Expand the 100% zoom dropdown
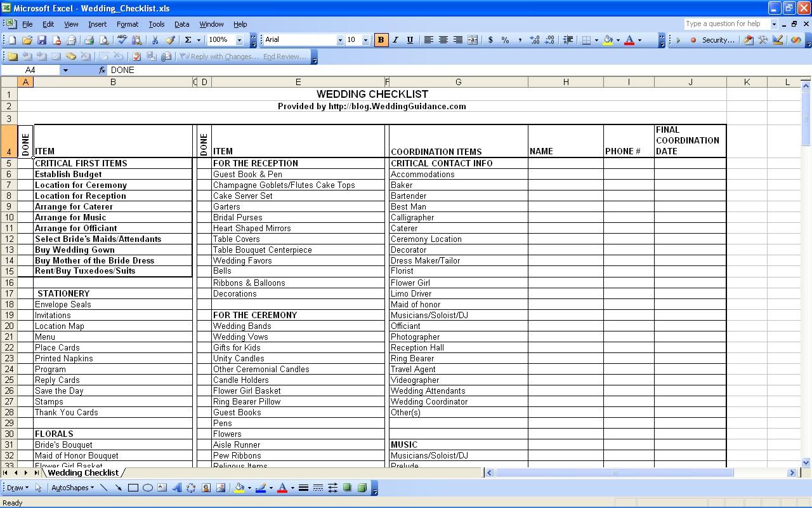This screenshot has width=812, height=508. [x=239, y=40]
